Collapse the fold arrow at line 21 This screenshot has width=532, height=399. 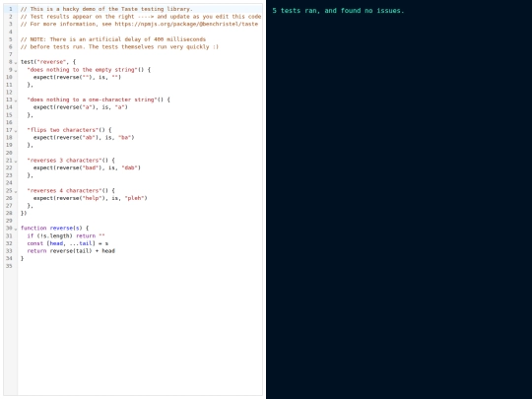[16, 161]
